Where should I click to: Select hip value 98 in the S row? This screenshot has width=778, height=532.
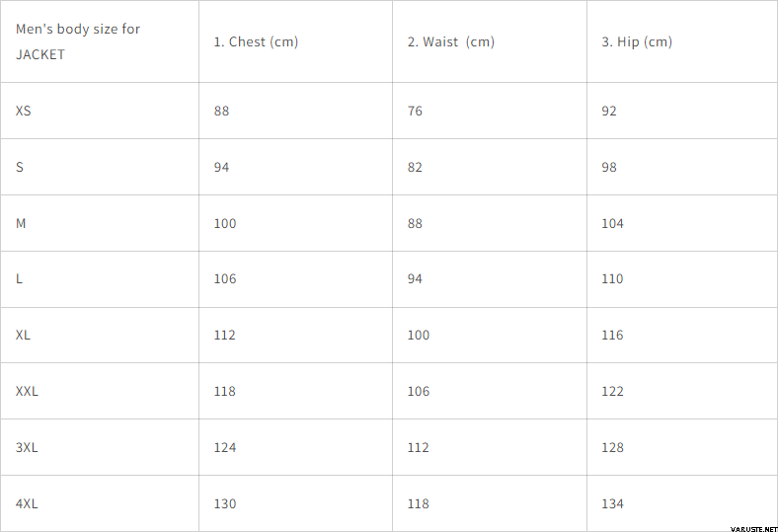609,167
